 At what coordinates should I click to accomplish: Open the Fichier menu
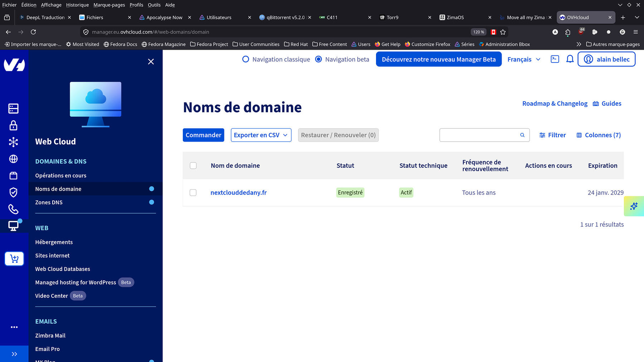[9, 5]
